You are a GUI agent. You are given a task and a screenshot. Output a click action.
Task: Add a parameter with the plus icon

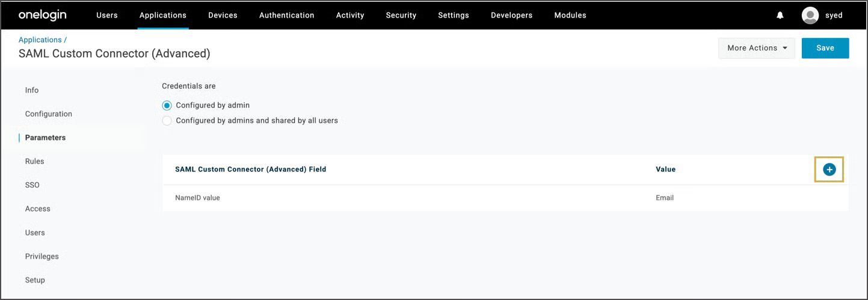coord(829,170)
